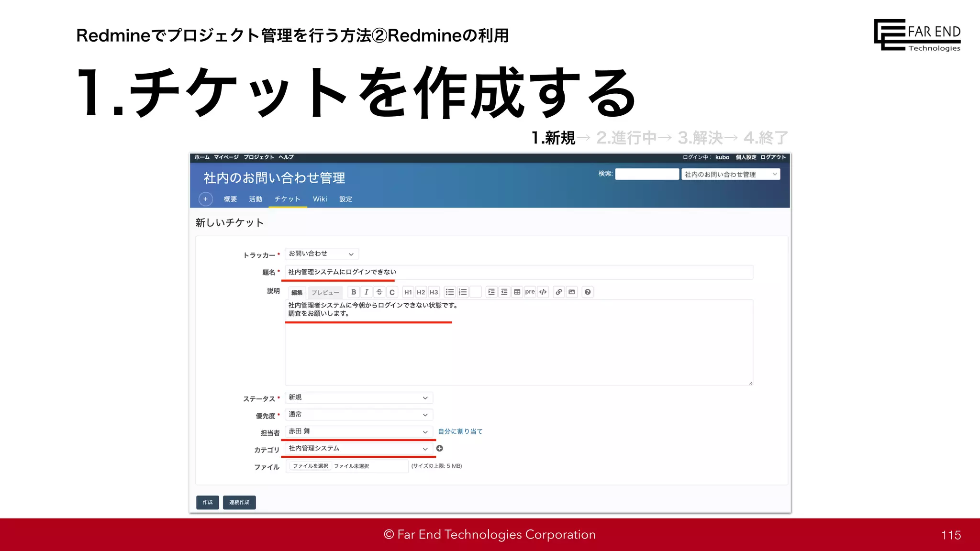Insert a numbered ordered list

[x=463, y=292]
